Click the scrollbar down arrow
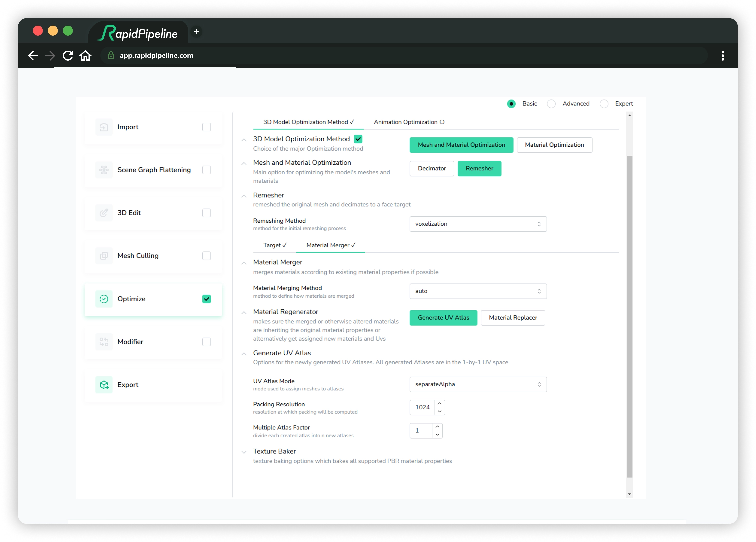 pos(630,494)
